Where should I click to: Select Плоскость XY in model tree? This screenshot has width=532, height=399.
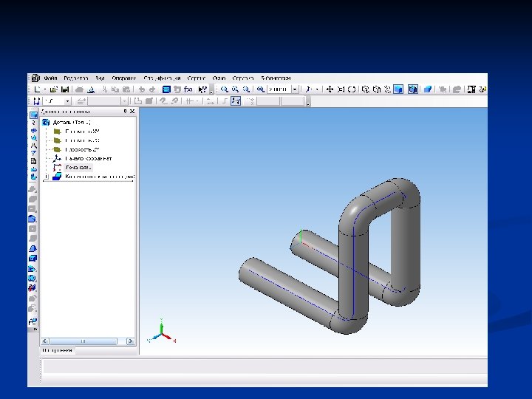(x=82, y=132)
